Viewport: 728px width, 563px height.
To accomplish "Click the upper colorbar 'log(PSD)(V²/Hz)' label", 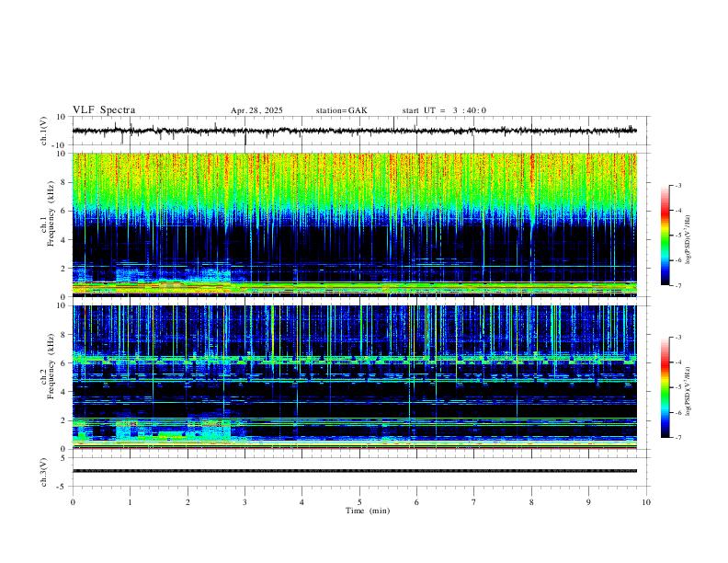I will (x=688, y=240).
